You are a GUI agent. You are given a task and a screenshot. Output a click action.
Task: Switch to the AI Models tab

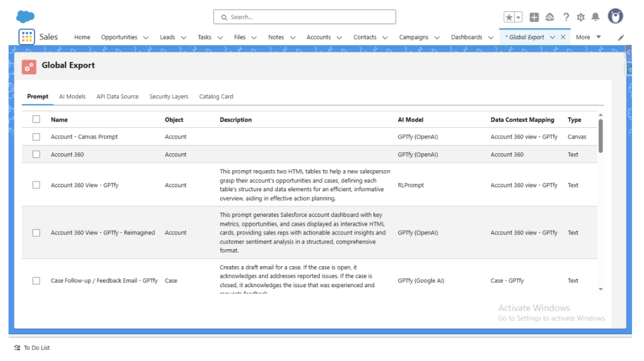72,96
